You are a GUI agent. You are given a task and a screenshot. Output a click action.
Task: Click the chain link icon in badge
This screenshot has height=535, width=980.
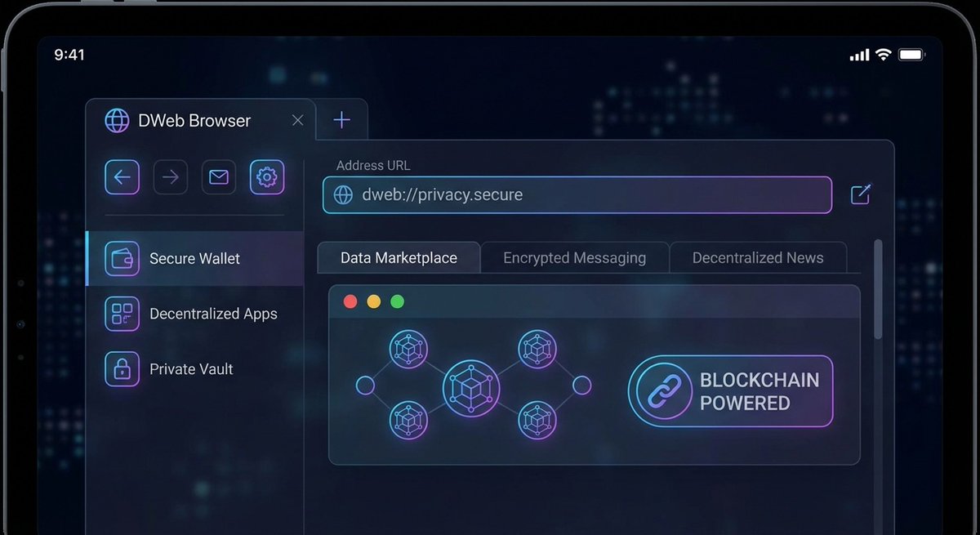pos(663,391)
